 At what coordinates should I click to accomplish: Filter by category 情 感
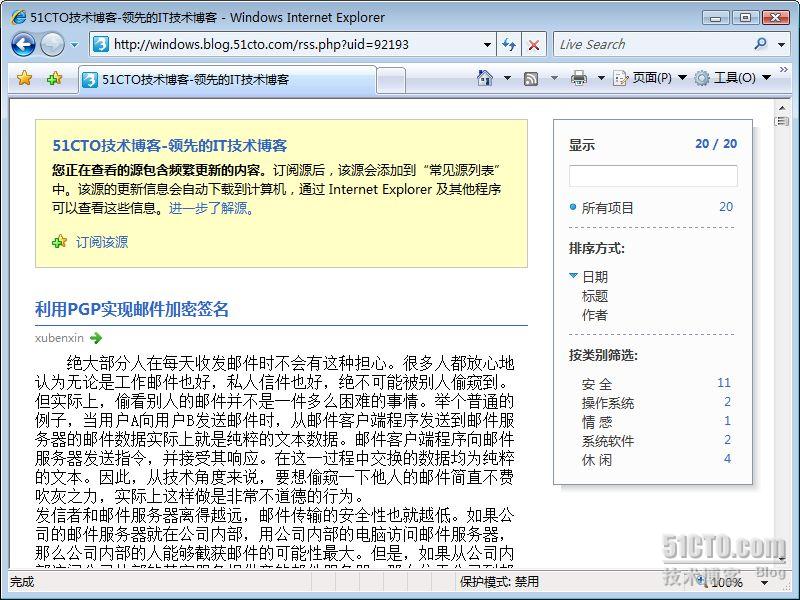click(x=596, y=422)
